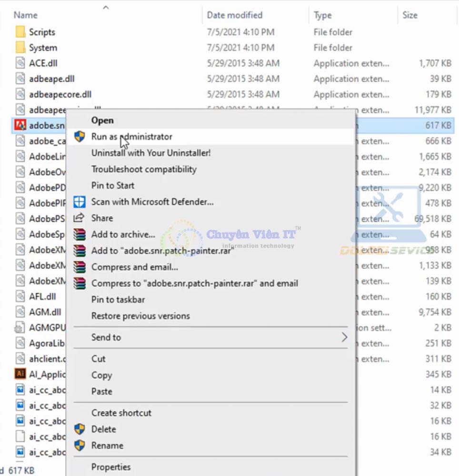Click the Date modified column header

pyautogui.click(x=234, y=15)
